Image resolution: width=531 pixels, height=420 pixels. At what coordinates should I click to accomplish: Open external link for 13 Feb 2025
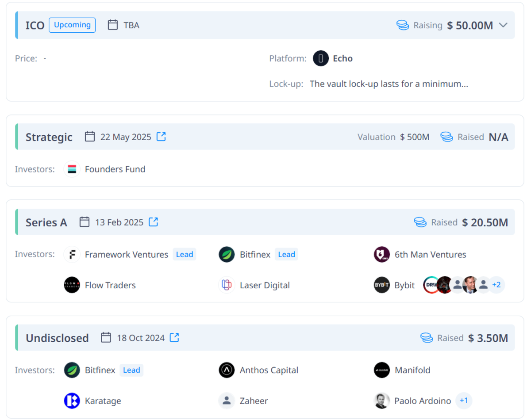tap(154, 222)
